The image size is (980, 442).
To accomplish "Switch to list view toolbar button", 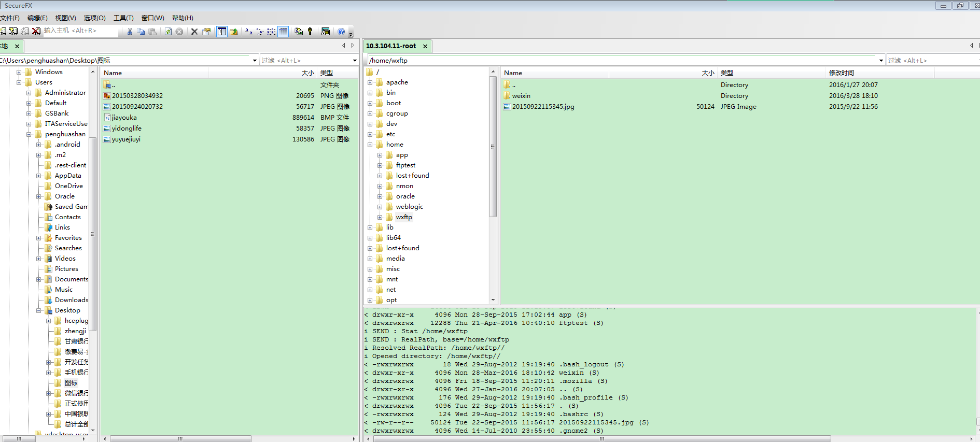I will click(271, 32).
